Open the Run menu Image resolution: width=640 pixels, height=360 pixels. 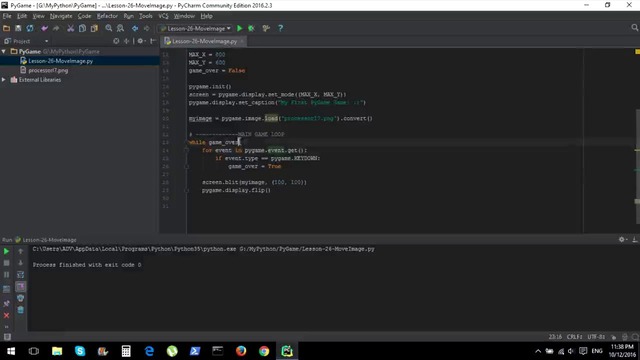(x=129, y=16)
